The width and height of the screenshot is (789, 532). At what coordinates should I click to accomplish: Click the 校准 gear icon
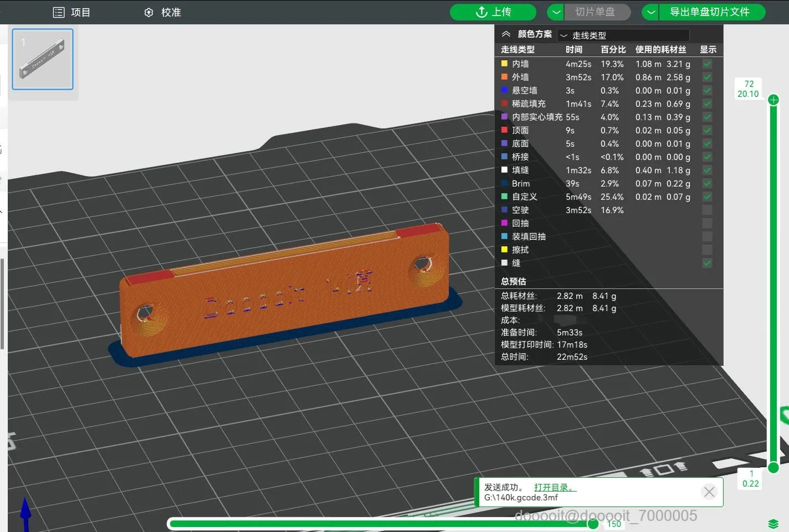tap(148, 12)
